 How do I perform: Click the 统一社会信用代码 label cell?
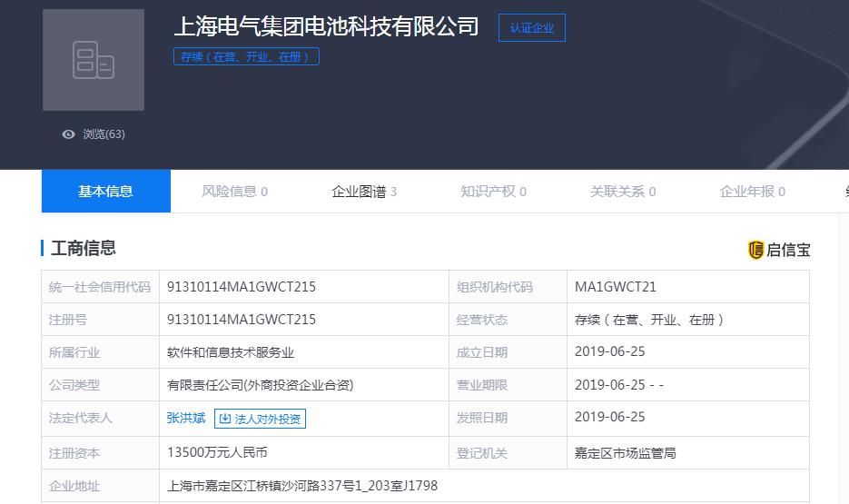point(100,287)
